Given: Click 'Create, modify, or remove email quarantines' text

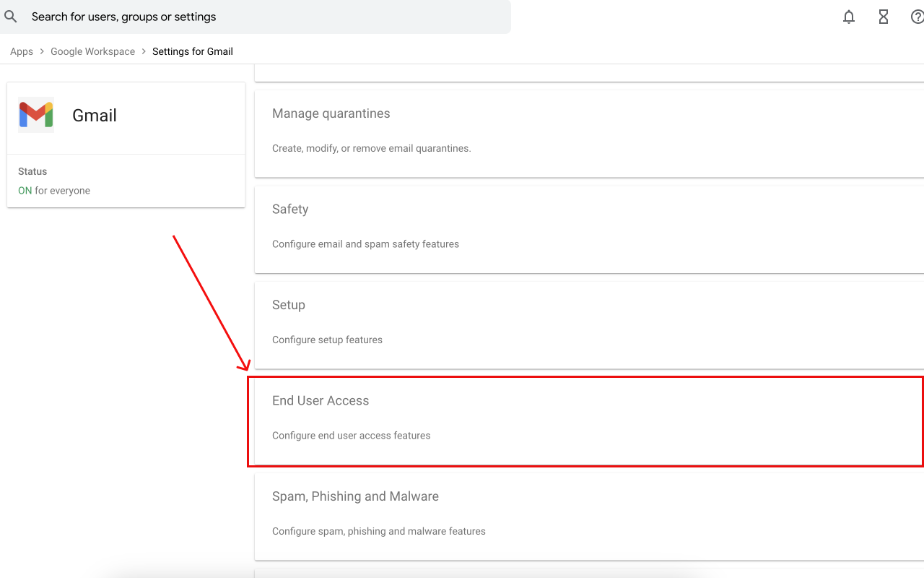Looking at the screenshot, I should click(371, 148).
